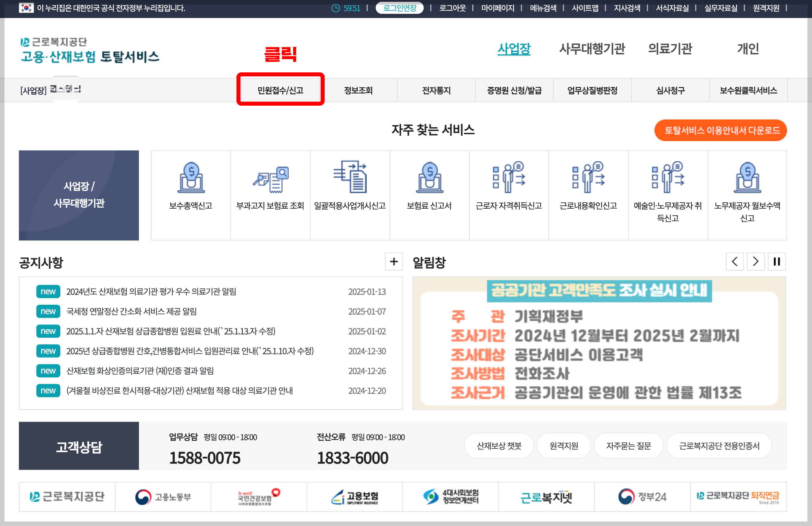Open 메뉴검색 in top bar
The image size is (812, 526).
(543, 8)
